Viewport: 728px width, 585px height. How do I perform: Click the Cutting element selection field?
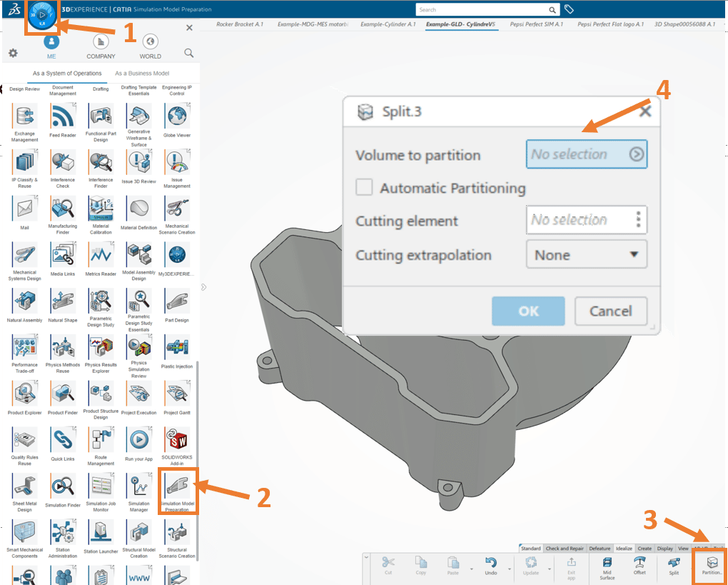[587, 219]
